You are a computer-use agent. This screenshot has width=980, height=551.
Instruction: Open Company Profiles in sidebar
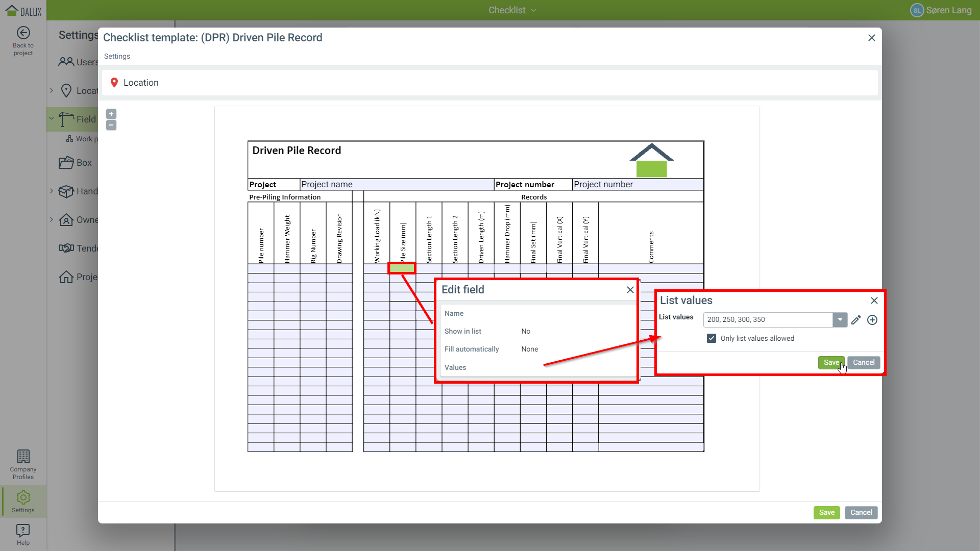tap(23, 464)
